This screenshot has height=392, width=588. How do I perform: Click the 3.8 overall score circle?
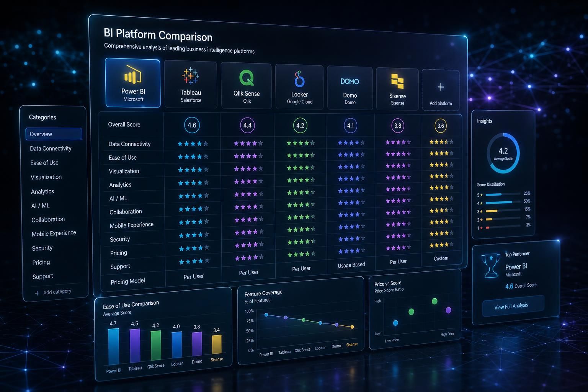[x=398, y=126]
